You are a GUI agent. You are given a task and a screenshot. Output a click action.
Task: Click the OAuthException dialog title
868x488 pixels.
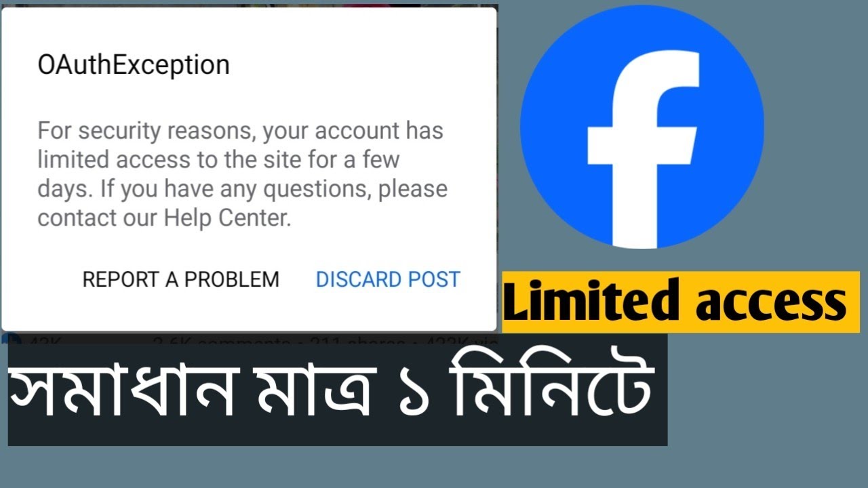click(x=134, y=65)
